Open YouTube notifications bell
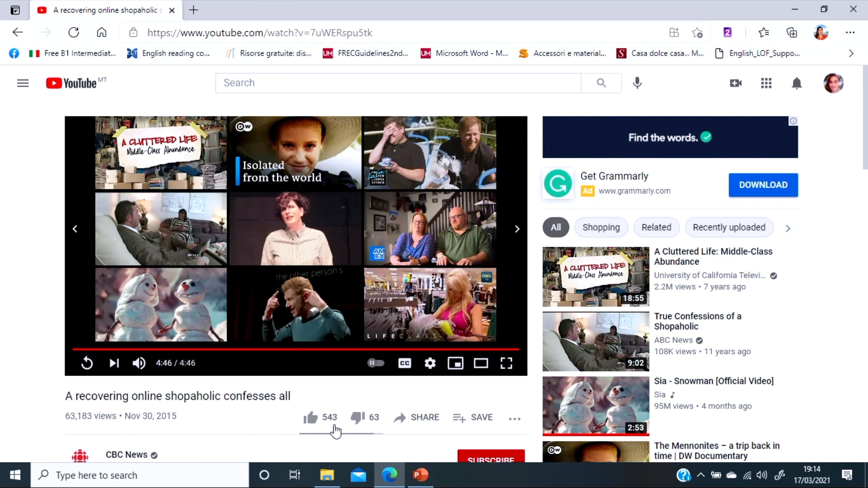 click(797, 83)
